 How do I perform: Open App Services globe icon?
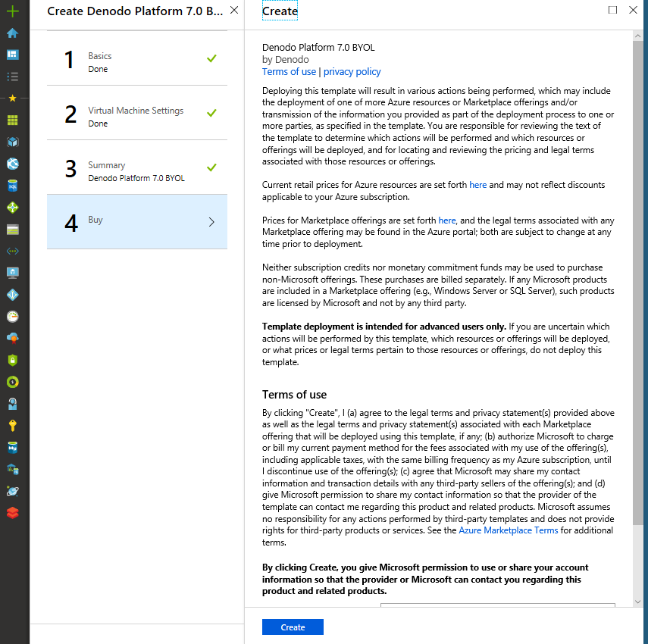pyautogui.click(x=13, y=164)
